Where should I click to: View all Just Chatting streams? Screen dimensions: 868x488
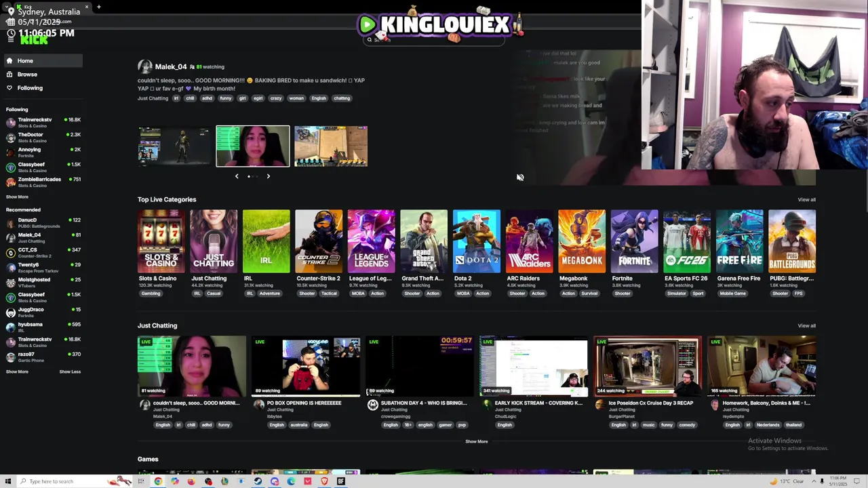click(x=806, y=325)
